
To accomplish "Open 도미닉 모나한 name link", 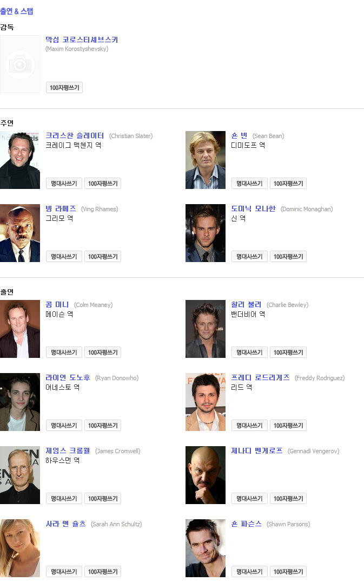I will tap(253, 208).
